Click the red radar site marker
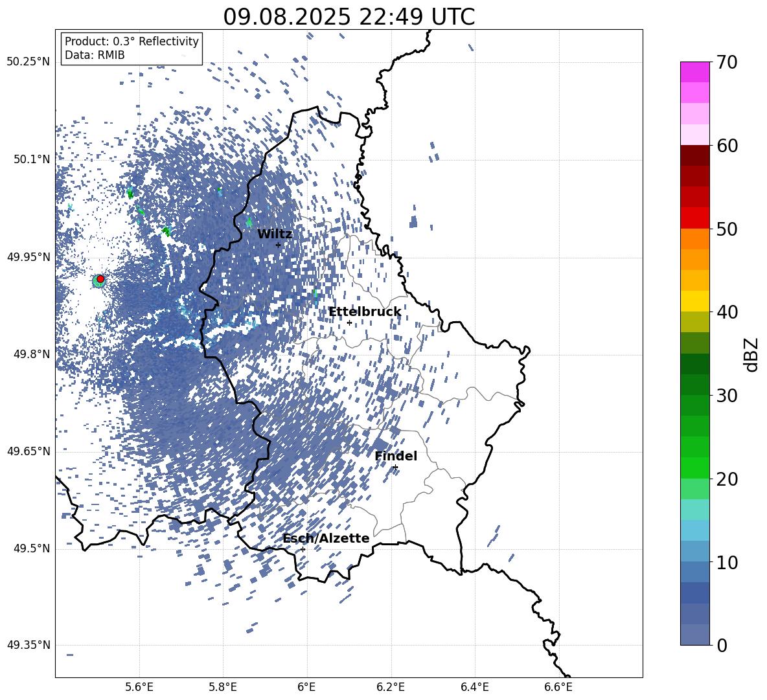 coord(100,279)
